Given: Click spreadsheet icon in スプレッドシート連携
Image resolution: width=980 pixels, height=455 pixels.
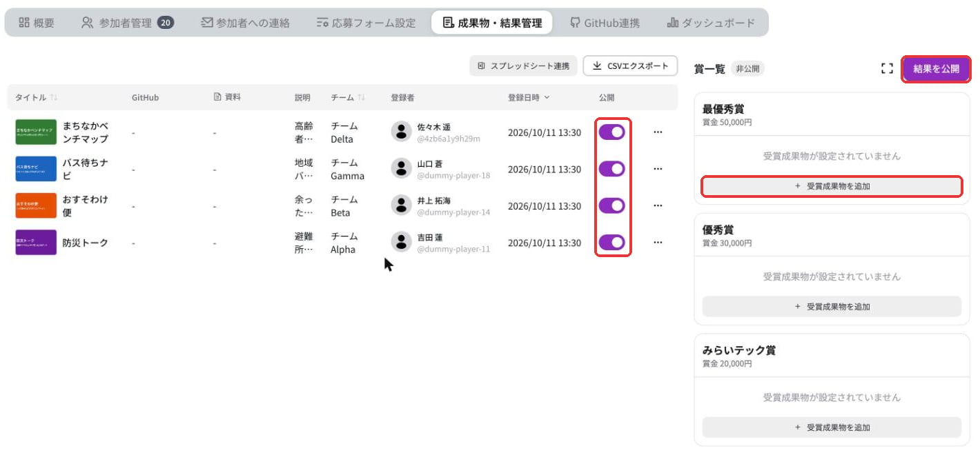Looking at the screenshot, I should (x=481, y=66).
